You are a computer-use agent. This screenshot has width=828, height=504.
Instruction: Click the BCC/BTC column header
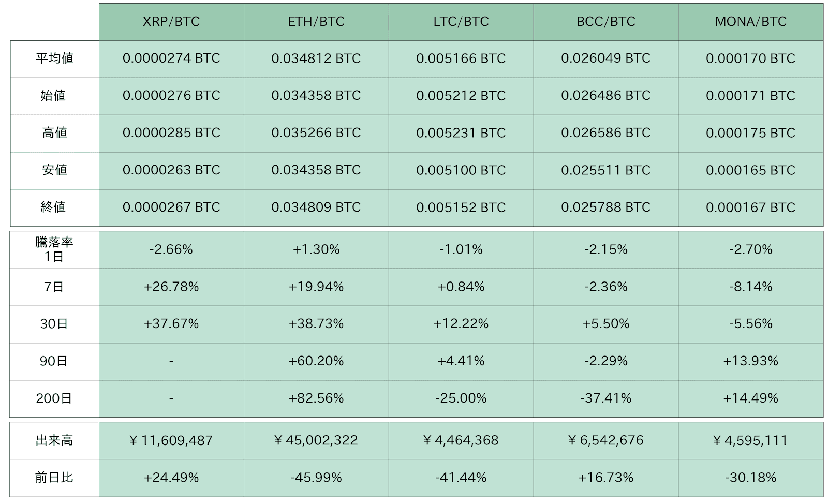click(x=606, y=22)
